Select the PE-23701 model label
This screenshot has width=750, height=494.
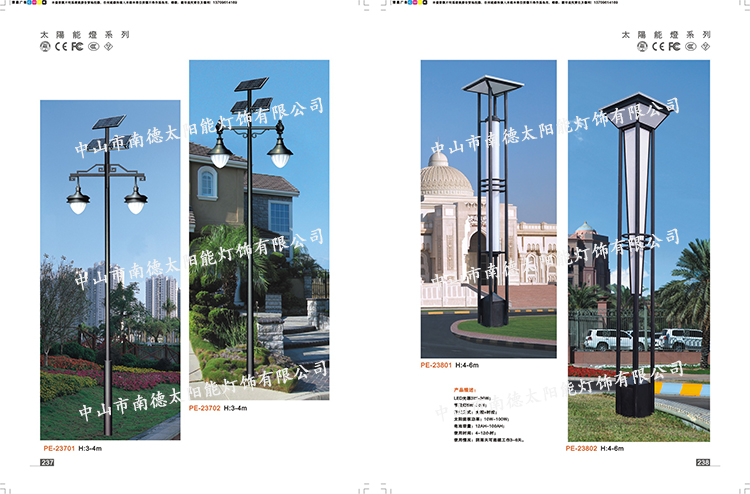[59, 449]
